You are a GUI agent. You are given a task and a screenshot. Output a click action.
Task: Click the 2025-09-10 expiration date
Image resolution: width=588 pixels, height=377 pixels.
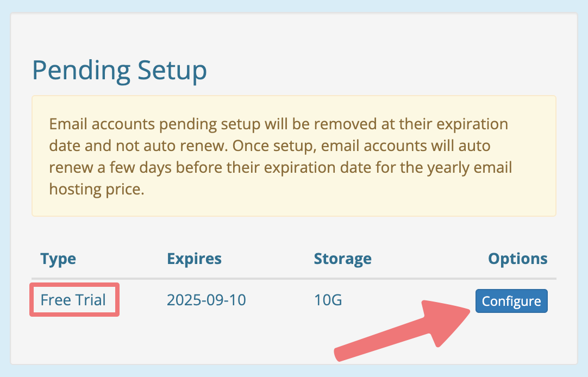pos(206,300)
